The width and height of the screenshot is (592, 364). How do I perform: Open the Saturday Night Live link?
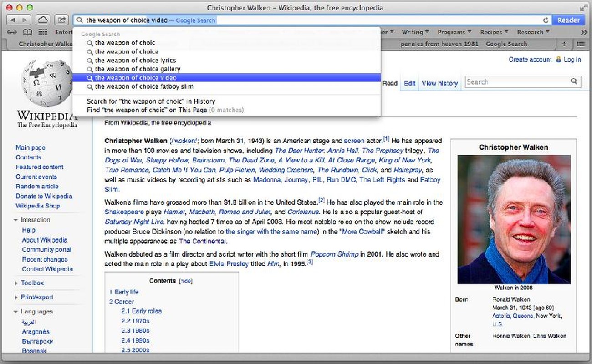pyautogui.click(x=134, y=222)
